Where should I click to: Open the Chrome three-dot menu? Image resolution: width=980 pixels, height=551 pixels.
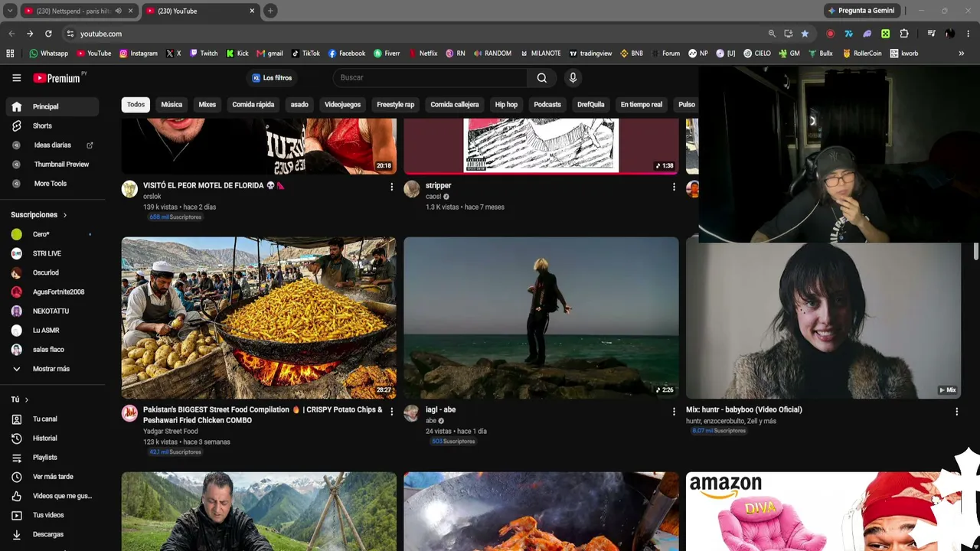click(x=969, y=34)
